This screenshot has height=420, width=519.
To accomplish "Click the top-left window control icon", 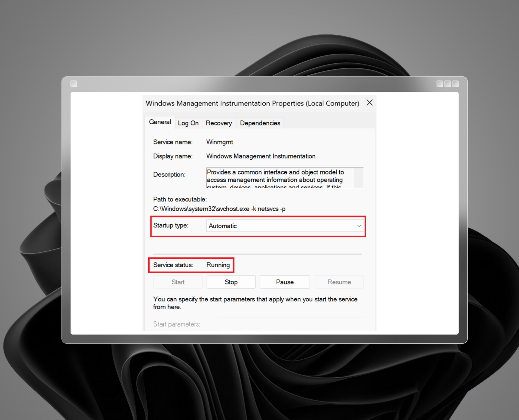I will pos(74,83).
